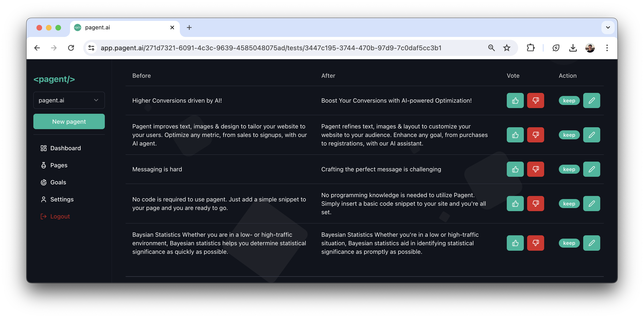Go forward in browser history
The image size is (644, 318).
tap(54, 48)
